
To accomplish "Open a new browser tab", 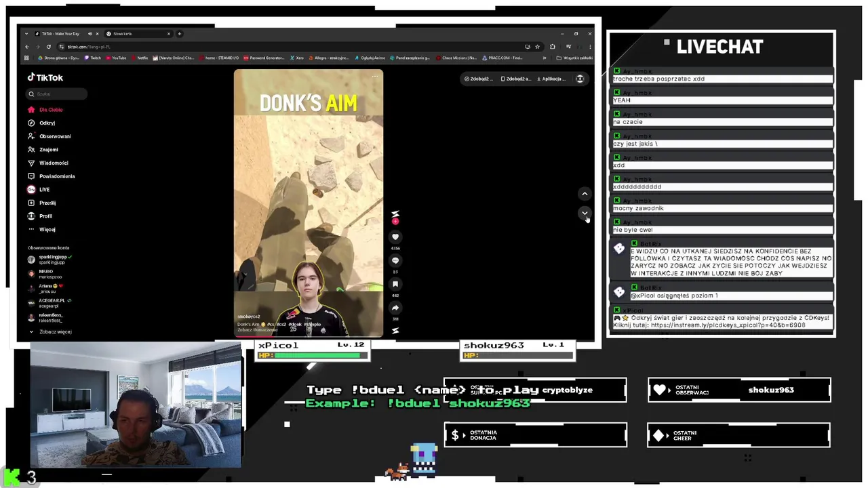I will click(x=180, y=33).
